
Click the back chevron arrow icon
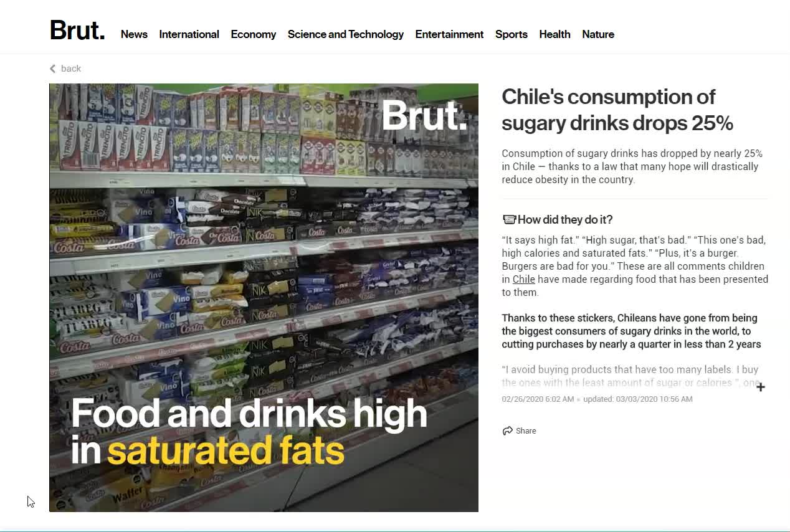(53, 69)
